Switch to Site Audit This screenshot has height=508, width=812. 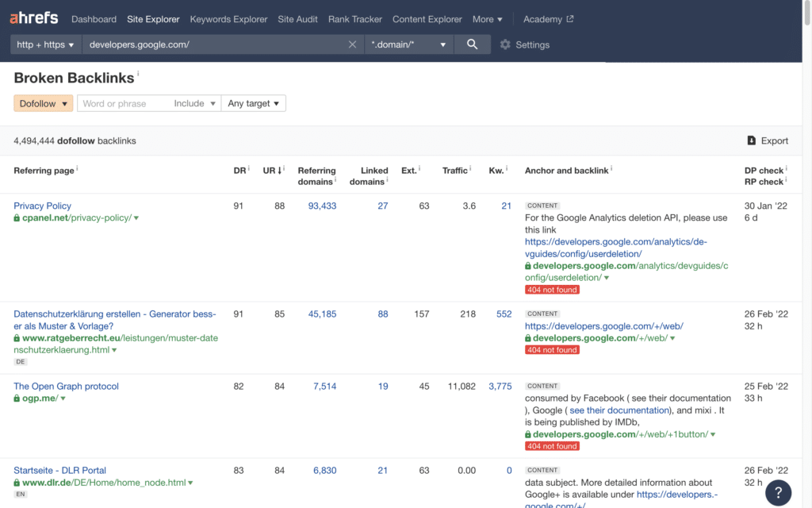pos(297,19)
